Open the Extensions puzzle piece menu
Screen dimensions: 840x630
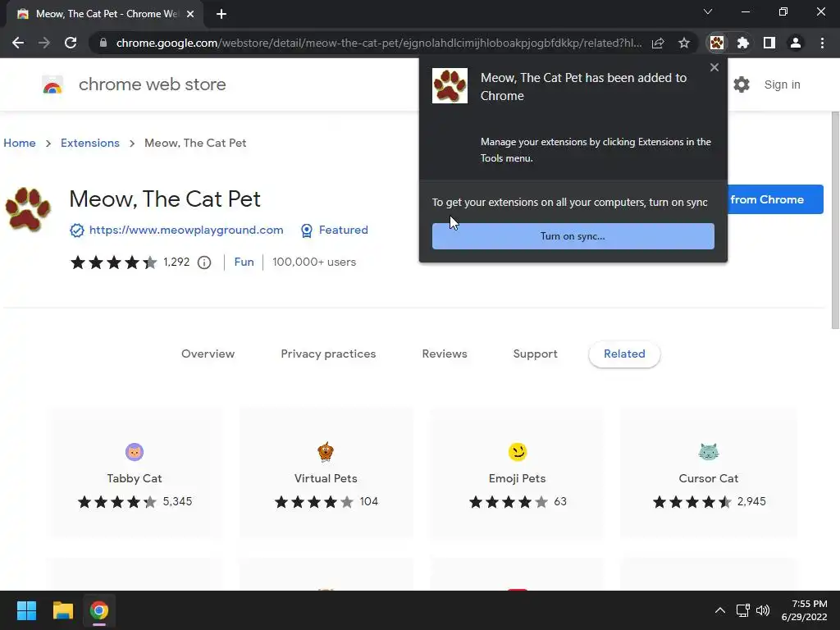(x=743, y=43)
